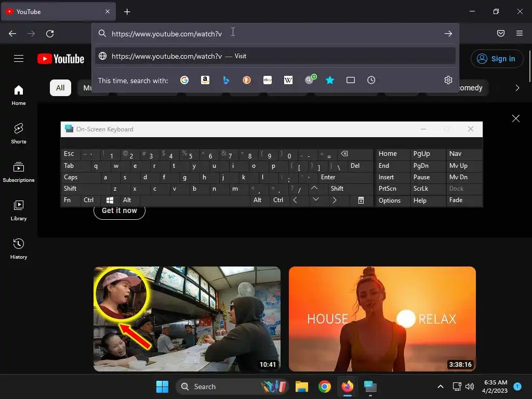Screen dimensions: 532x399
Task: Reload the current page
Action: tap(50, 34)
